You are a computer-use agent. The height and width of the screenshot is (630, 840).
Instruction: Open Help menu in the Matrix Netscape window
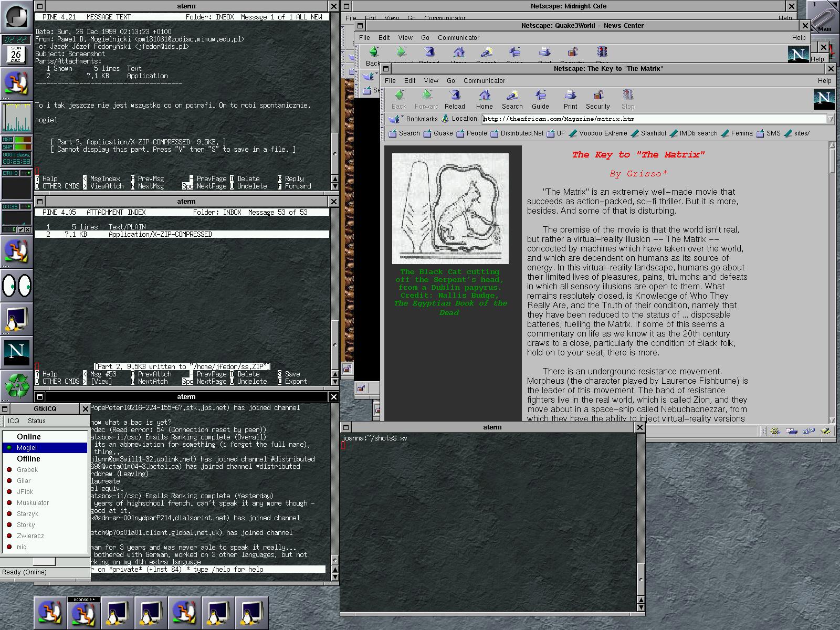(x=824, y=81)
